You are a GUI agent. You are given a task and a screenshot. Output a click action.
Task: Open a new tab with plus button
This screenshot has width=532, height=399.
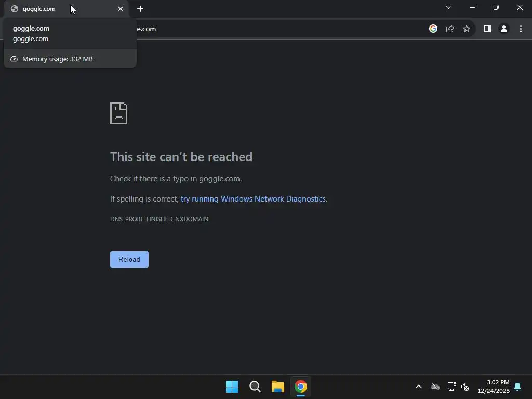(x=140, y=9)
